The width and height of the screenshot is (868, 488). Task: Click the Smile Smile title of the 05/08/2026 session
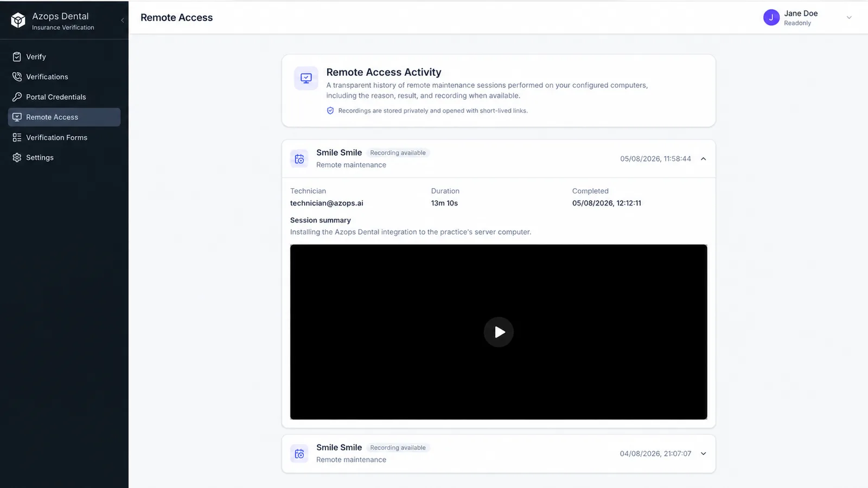click(339, 152)
